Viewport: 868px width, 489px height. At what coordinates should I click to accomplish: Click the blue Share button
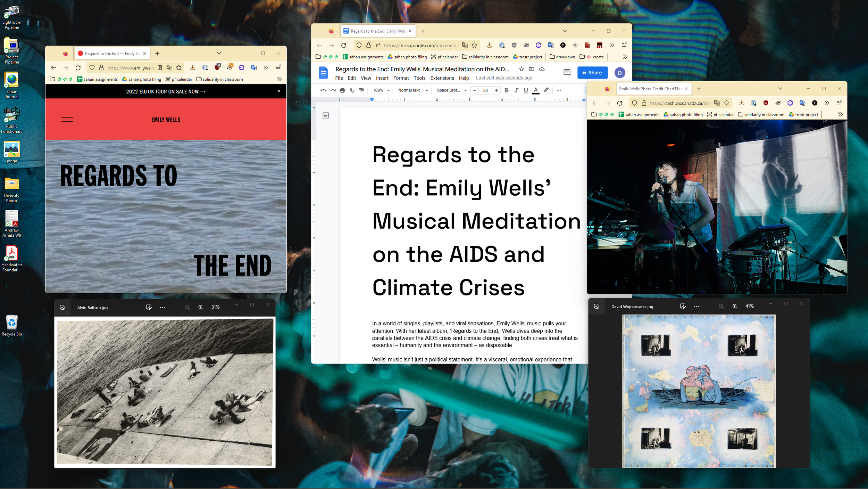click(592, 73)
